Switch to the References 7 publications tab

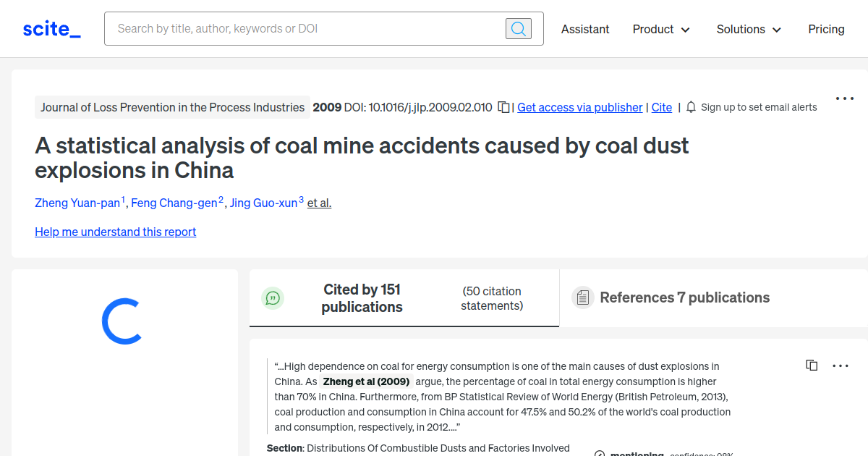(x=684, y=297)
